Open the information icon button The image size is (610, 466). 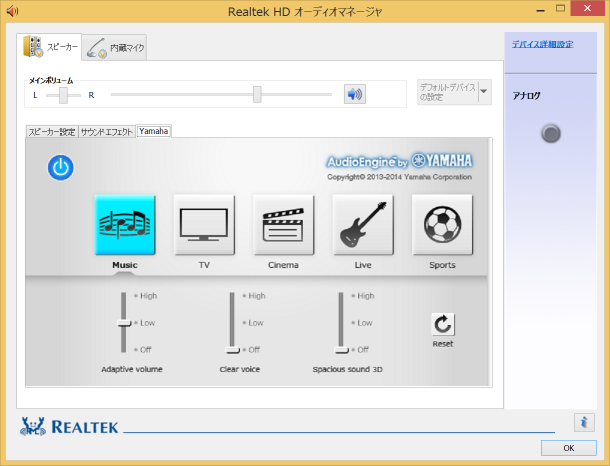pyautogui.click(x=584, y=422)
